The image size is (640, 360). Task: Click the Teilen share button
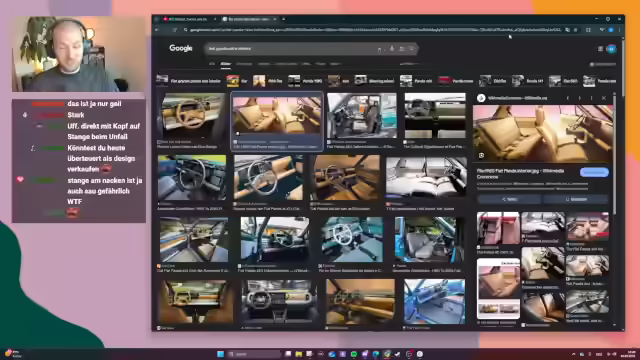pyautogui.click(x=509, y=199)
